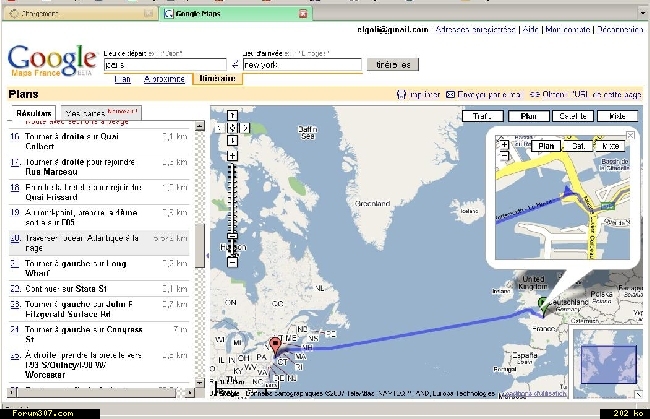Click the Itinéraires search button
This screenshot has width=650, height=419.
pos(393,65)
